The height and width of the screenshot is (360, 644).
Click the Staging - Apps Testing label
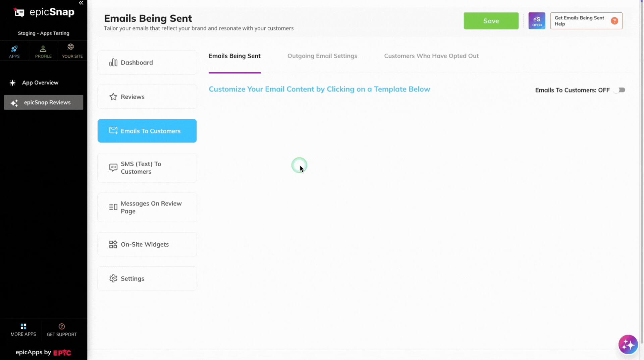pyautogui.click(x=44, y=33)
